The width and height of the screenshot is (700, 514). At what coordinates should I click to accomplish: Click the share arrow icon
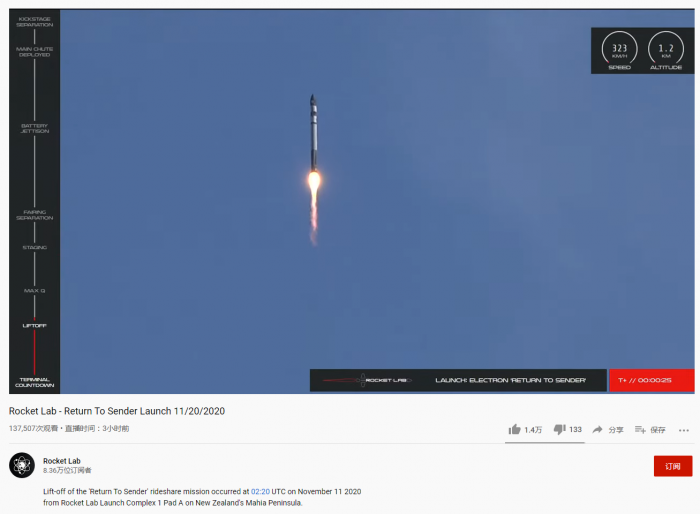pyautogui.click(x=597, y=429)
